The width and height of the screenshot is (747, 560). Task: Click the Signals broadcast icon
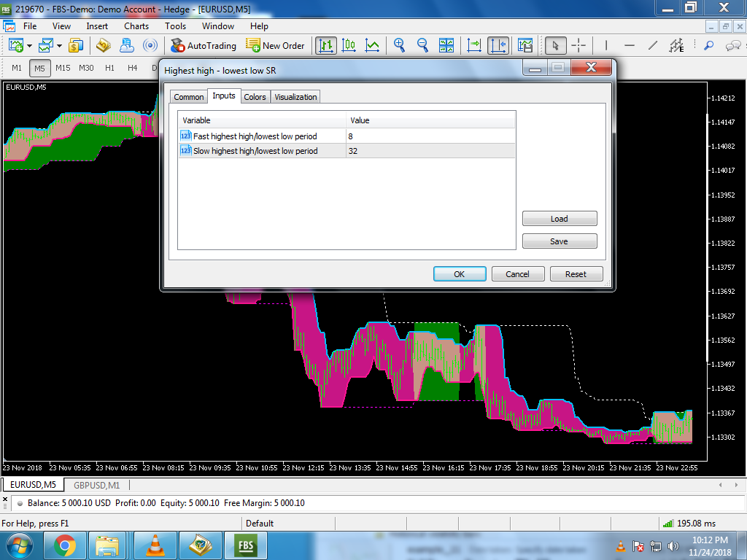tap(150, 46)
